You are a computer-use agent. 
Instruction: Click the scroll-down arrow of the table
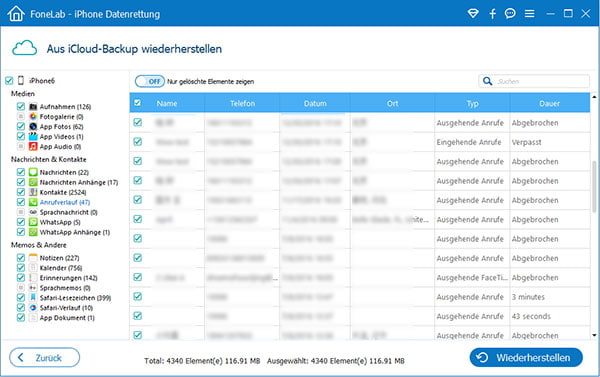tap(594, 335)
